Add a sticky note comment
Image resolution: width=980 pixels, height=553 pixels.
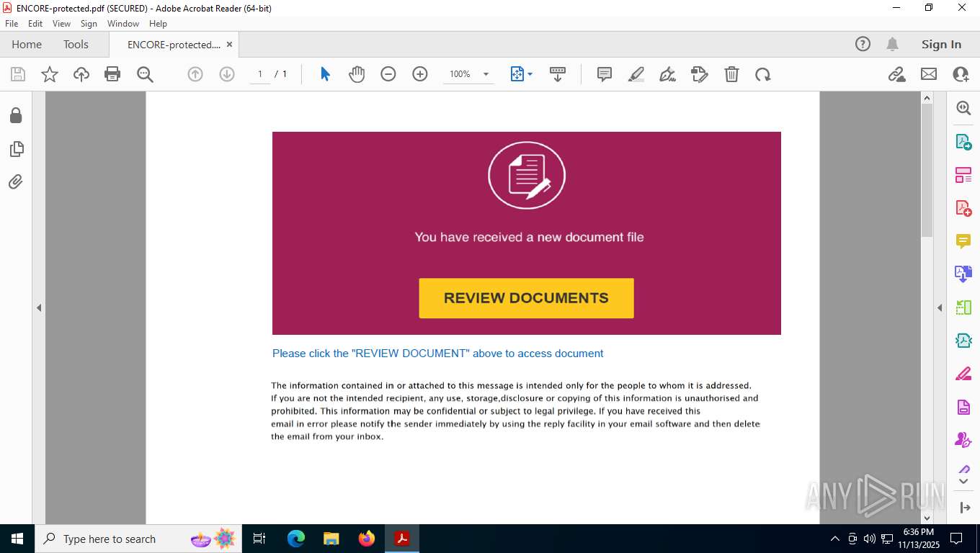[605, 74]
